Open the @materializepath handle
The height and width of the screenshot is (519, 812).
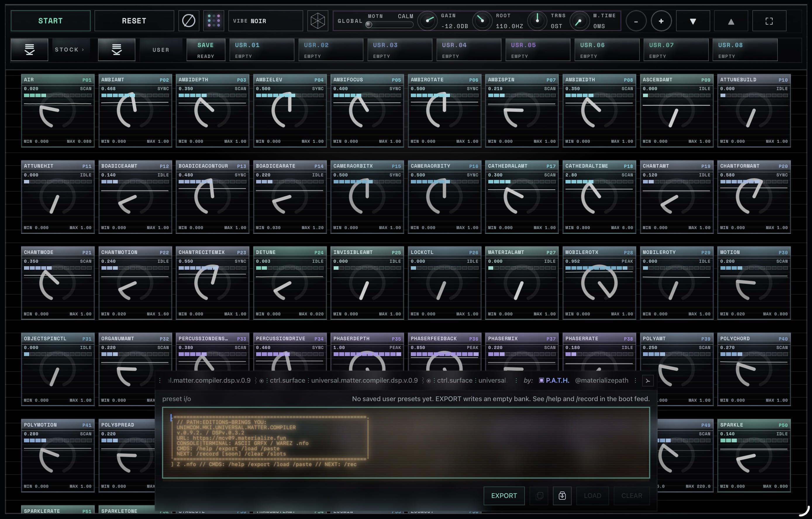[601, 381]
